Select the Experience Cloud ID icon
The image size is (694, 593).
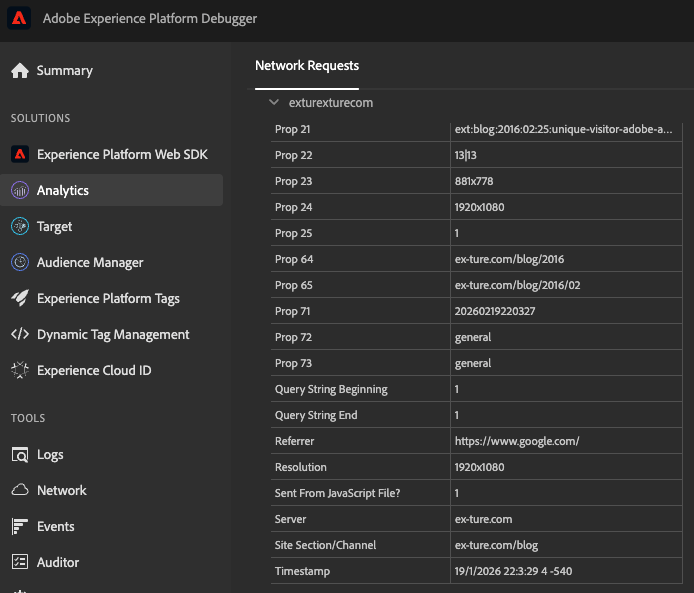[x=20, y=371]
